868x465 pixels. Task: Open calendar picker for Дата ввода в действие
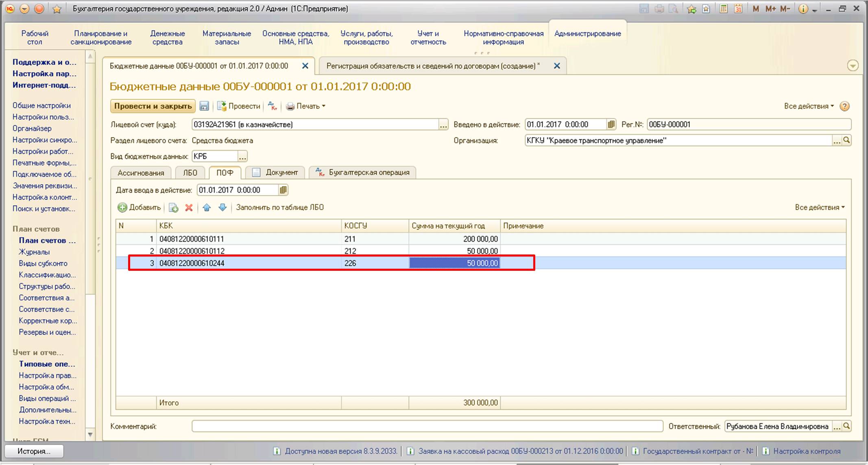(283, 190)
